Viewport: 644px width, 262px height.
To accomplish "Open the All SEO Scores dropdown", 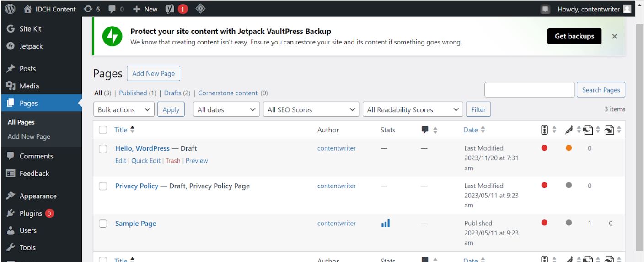I will tap(311, 110).
